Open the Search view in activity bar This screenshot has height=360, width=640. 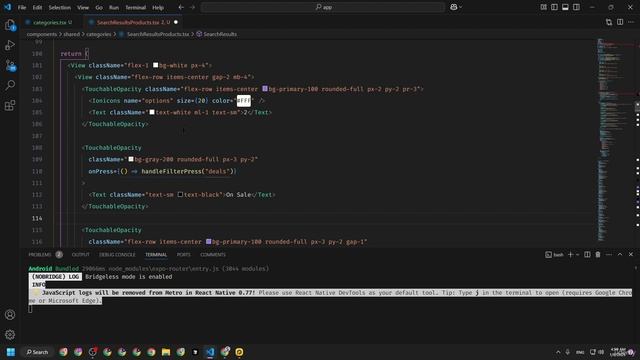click(10, 85)
